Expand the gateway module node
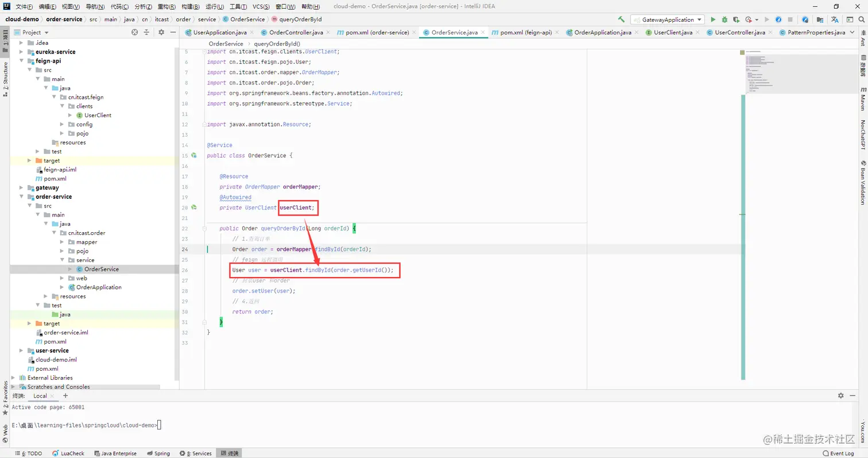This screenshot has width=868, height=458. pyautogui.click(x=22, y=188)
